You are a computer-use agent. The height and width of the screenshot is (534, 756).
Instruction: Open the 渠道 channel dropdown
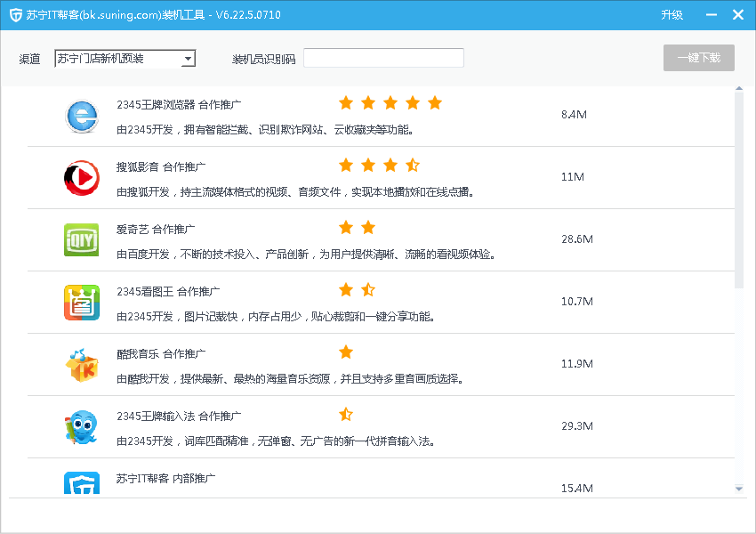(x=125, y=59)
